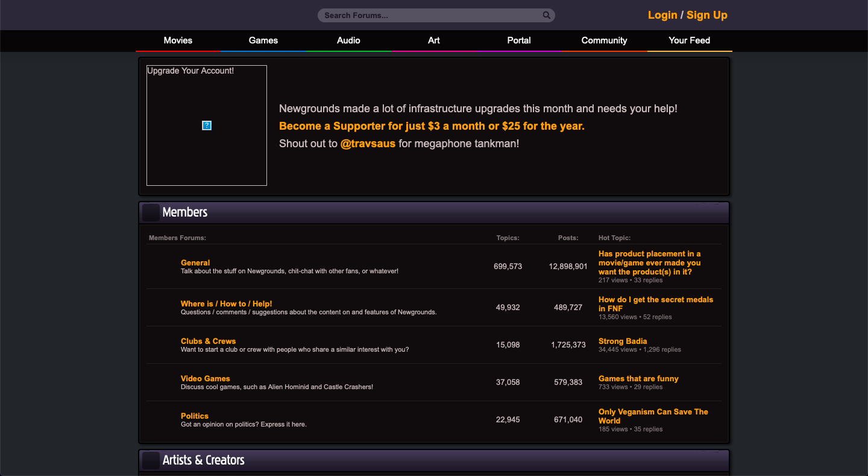Viewport: 868px width, 476px height.
Task: Click the 12,898,901 posts count
Action: (568, 266)
